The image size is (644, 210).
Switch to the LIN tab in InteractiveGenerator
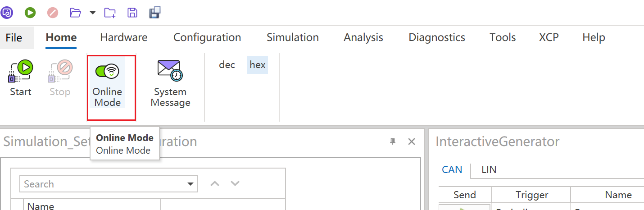(489, 170)
